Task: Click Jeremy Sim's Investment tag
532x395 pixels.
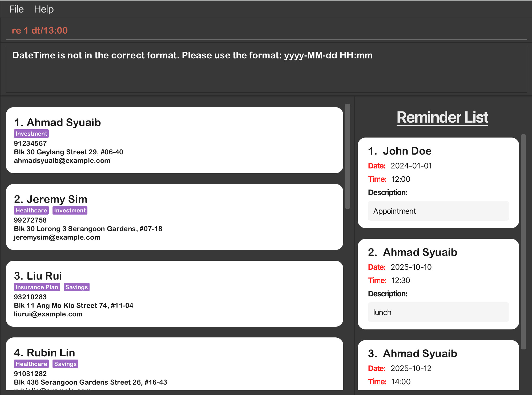Action: pos(70,211)
